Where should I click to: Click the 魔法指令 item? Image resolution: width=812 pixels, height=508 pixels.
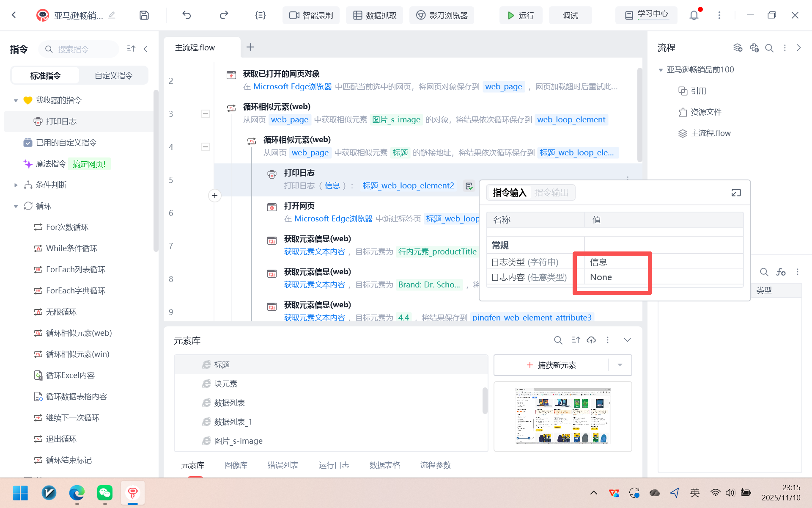pyautogui.click(x=51, y=164)
